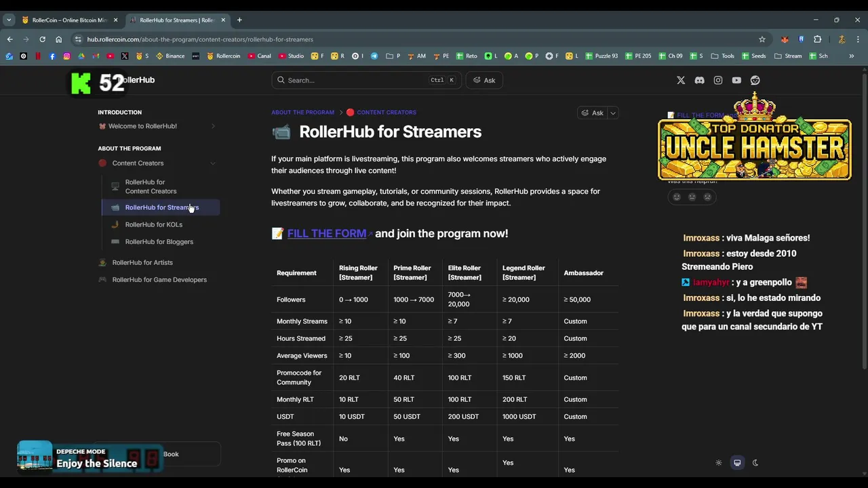Open the Instagram social link
The height and width of the screenshot is (488, 868).
[718, 80]
